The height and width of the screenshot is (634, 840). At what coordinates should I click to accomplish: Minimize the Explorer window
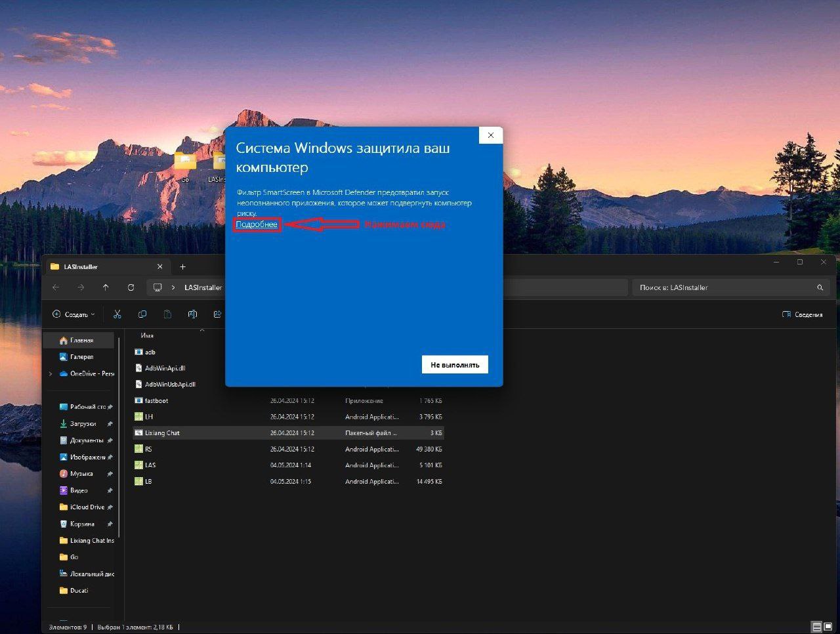pos(776,262)
